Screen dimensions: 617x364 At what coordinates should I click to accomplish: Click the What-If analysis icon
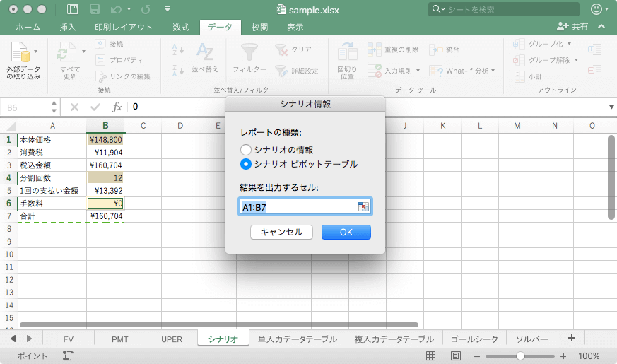point(436,71)
